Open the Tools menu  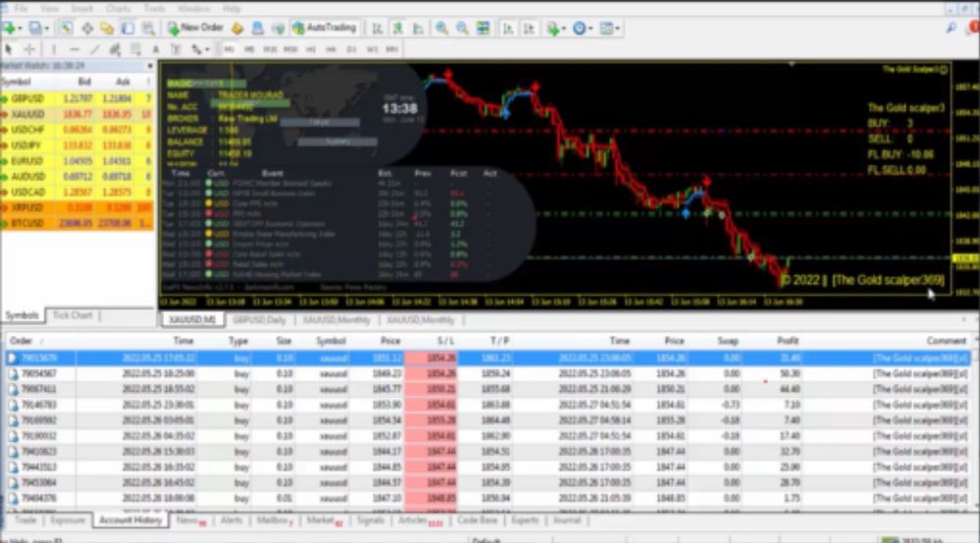pos(154,9)
